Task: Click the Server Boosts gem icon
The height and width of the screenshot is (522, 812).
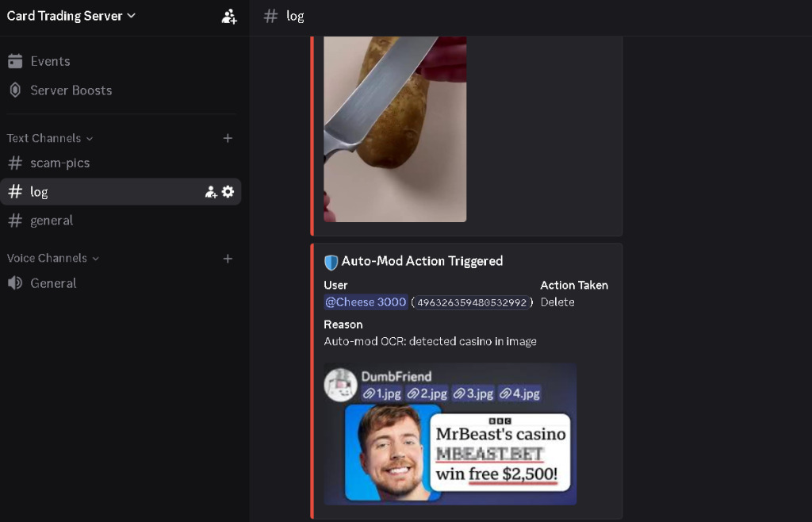Action: click(x=15, y=90)
